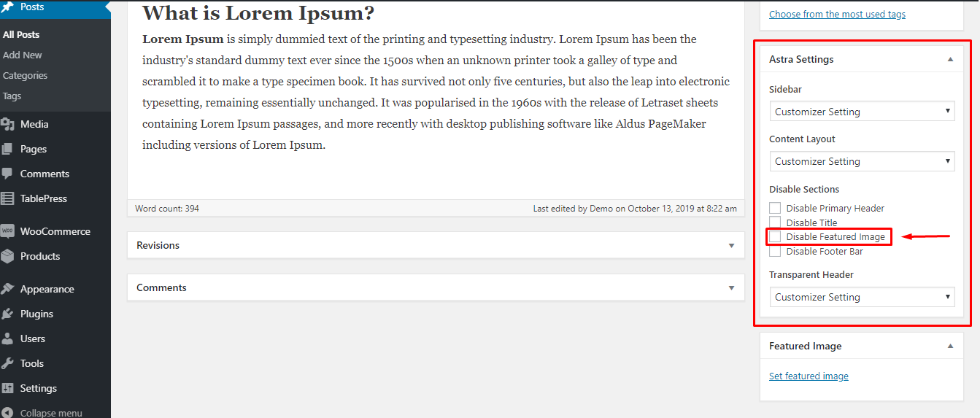Tick the Disable Footer Bar checkbox
The width and height of the screenshot is (980, 418).
(775, 251)
